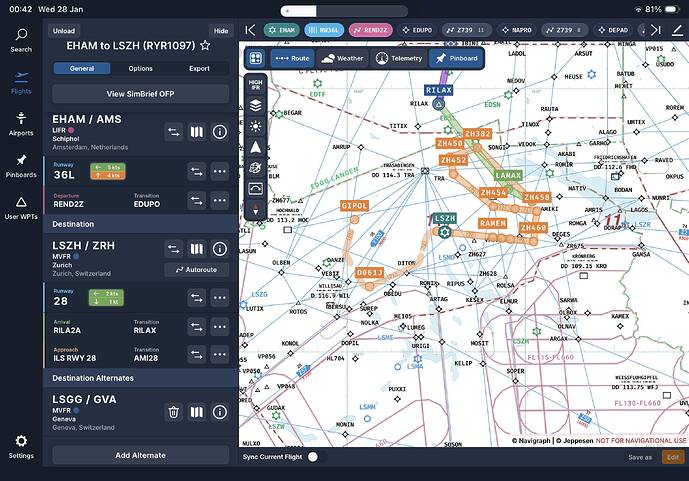The width and height of the screenshot is (689, 481).
Task: Open charts for LSZH airport
Action: tap(196, 249)
